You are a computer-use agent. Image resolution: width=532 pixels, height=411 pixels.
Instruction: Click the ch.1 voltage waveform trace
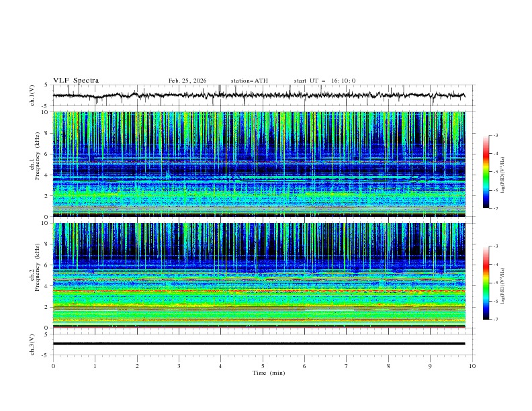pos(259,95)
